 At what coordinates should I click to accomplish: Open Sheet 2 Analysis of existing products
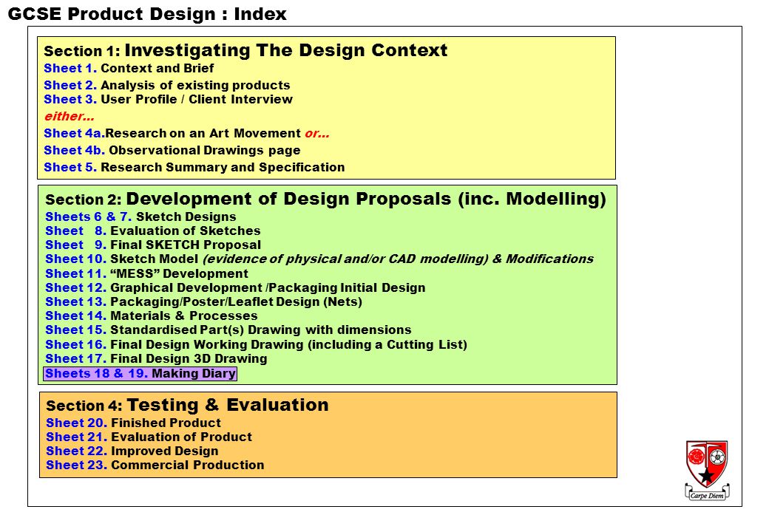(x=167, y=85)
